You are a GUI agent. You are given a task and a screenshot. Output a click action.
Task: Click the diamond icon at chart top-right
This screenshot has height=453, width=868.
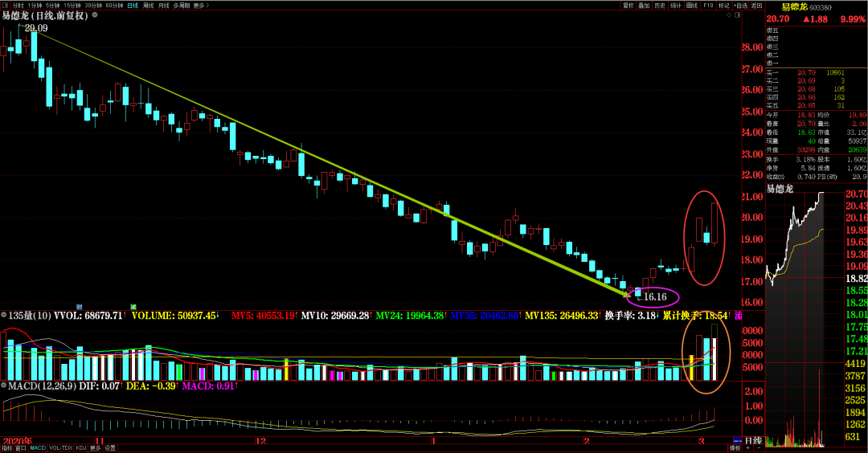point(729,15)
